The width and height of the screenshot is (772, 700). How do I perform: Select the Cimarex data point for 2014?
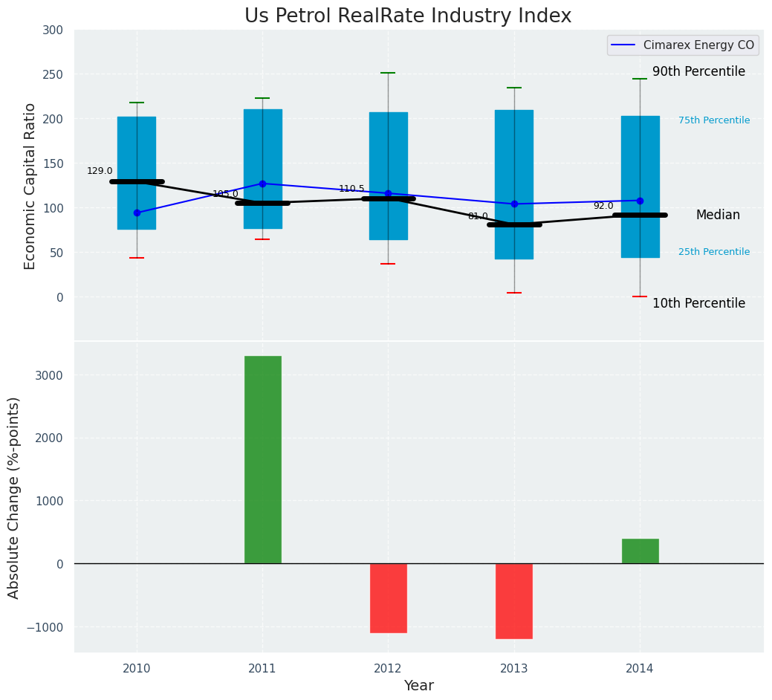(640, 201)
